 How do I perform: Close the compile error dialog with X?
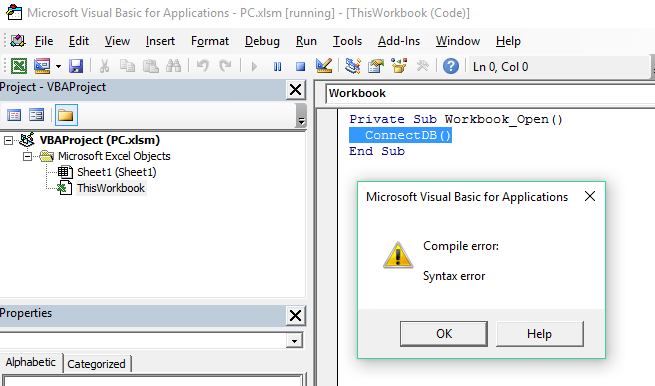coord(590,196)
